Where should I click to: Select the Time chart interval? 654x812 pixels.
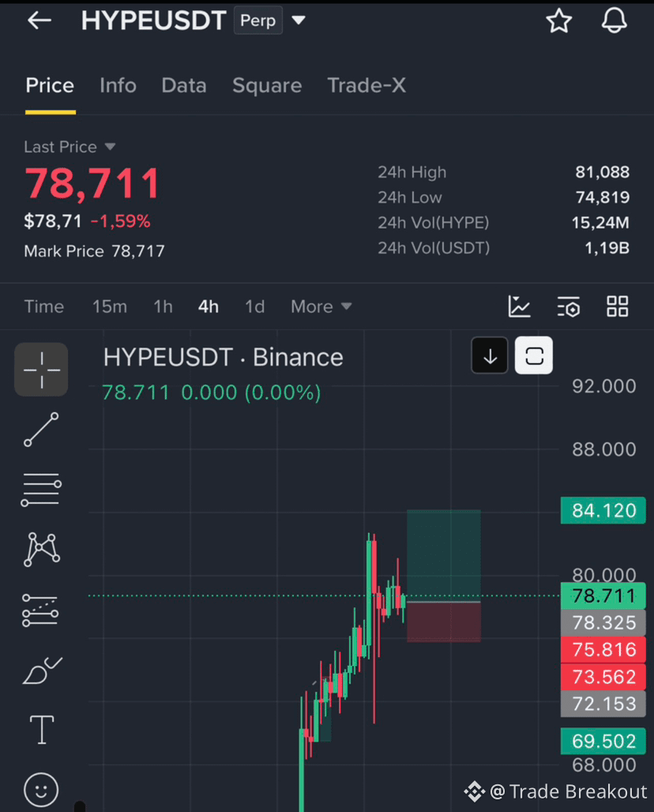(x=44, y=306)
